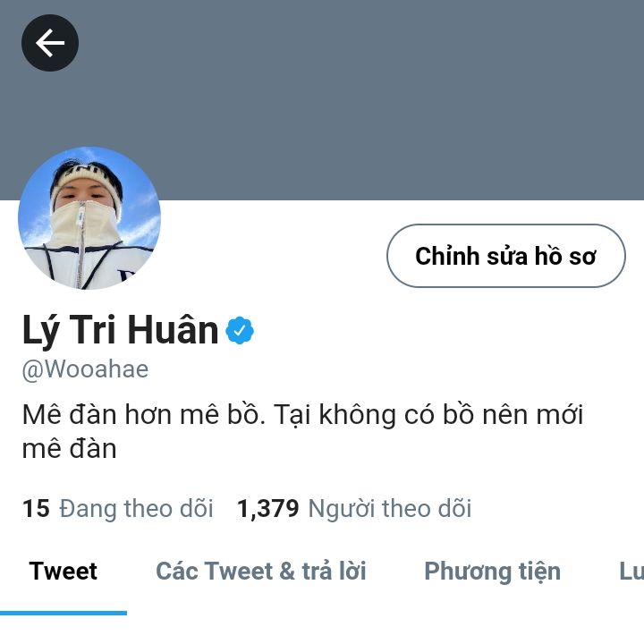Open the Người theo dõi list
Screen dimensions: 644x644
tap(390, 508)
